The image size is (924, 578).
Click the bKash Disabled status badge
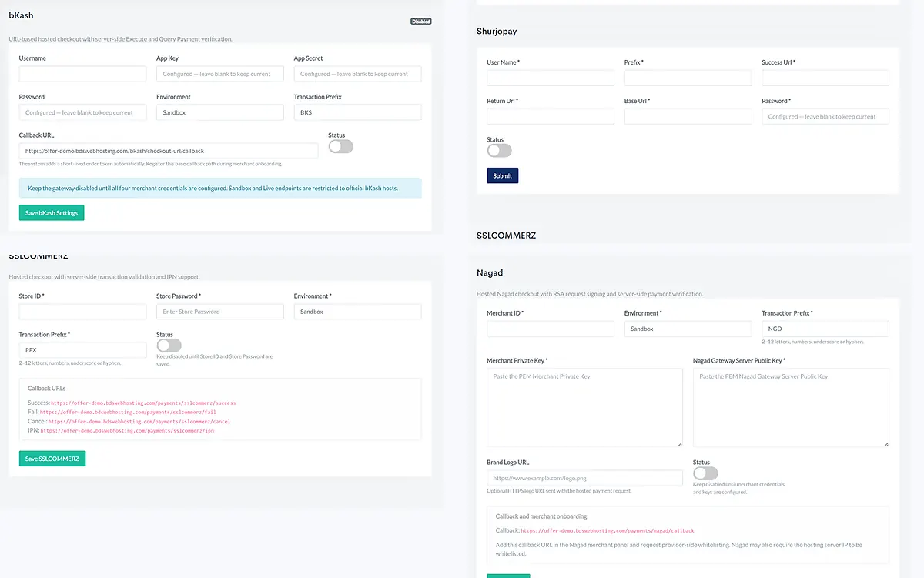pyautogui.click(x=420, y=22)
